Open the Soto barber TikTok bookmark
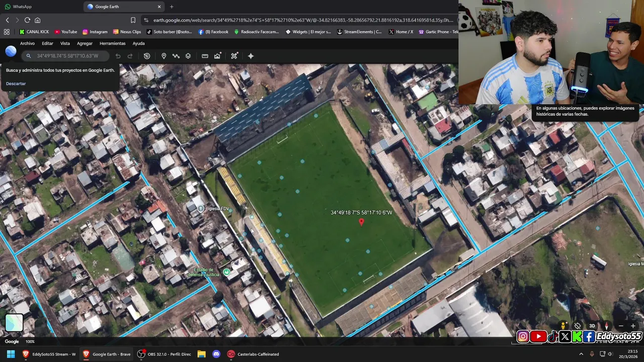This screenshot has height=362, width=644. tap(170, 32)
